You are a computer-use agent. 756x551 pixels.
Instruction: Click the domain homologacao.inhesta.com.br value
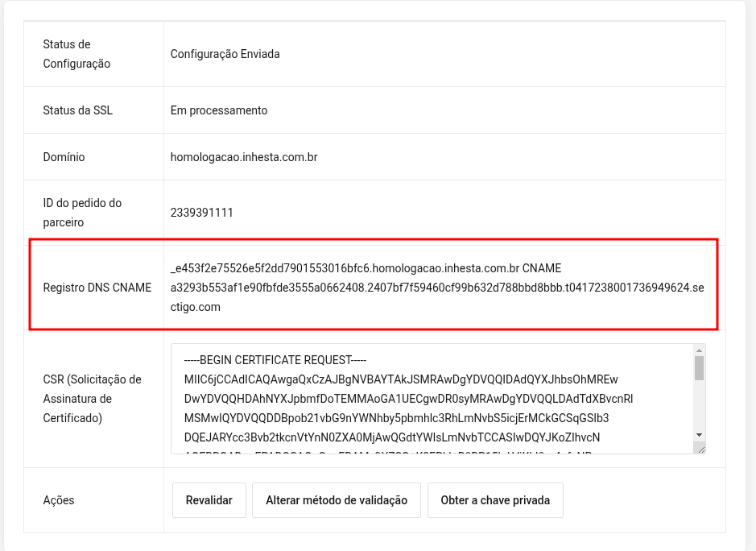click(243, 157)
